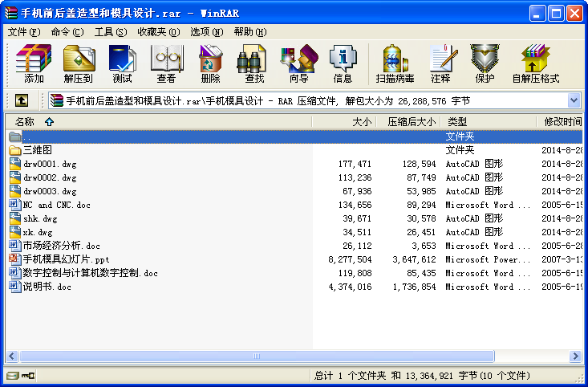Sort by 压缩后大小 column header

[412, 121]
